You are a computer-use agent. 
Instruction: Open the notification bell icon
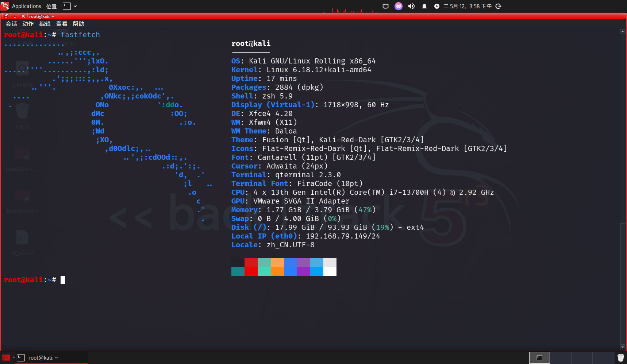pyautogui.click(x=424, y=6)
